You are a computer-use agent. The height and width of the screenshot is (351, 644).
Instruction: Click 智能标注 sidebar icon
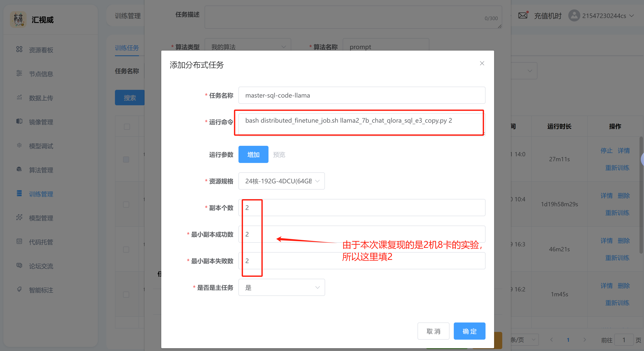tap(19, 289)
